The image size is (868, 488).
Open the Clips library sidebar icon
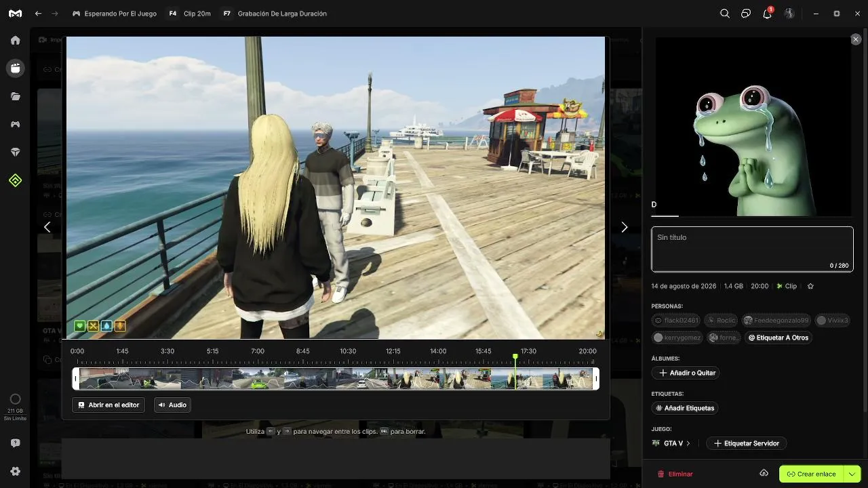15,68
